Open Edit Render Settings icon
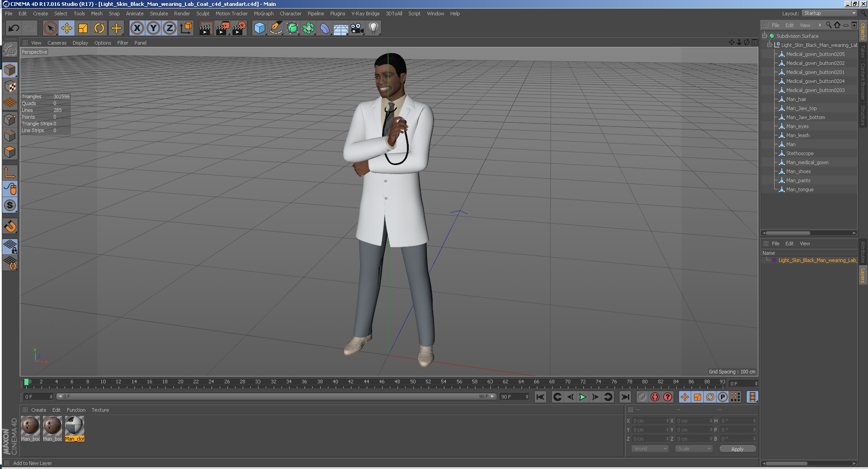This screenshot has width=868, height=469. pyautogui.click(x=239, y=28)
